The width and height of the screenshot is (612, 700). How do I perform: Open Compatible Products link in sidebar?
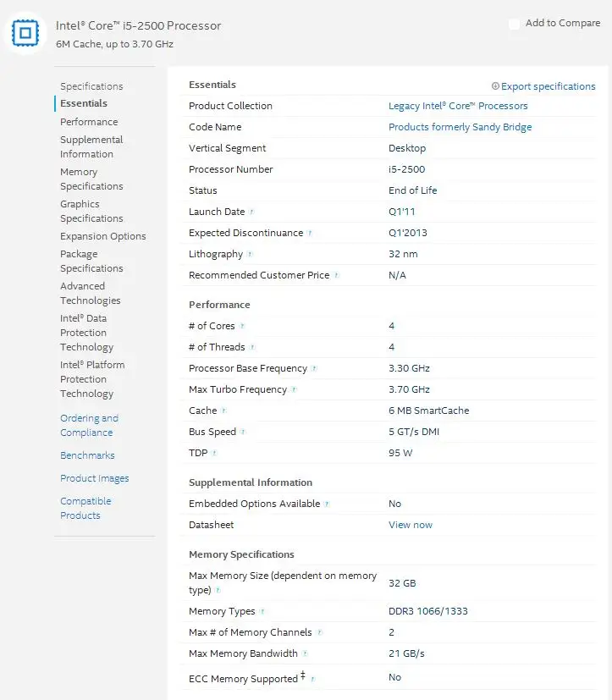coord(85,508)
